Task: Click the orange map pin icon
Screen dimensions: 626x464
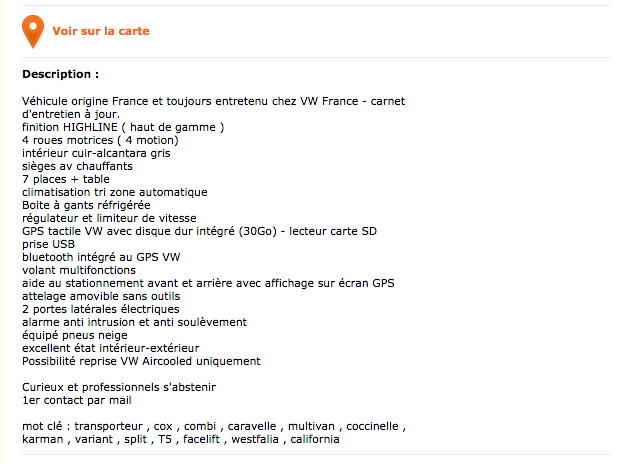Action: pos(33,32)
